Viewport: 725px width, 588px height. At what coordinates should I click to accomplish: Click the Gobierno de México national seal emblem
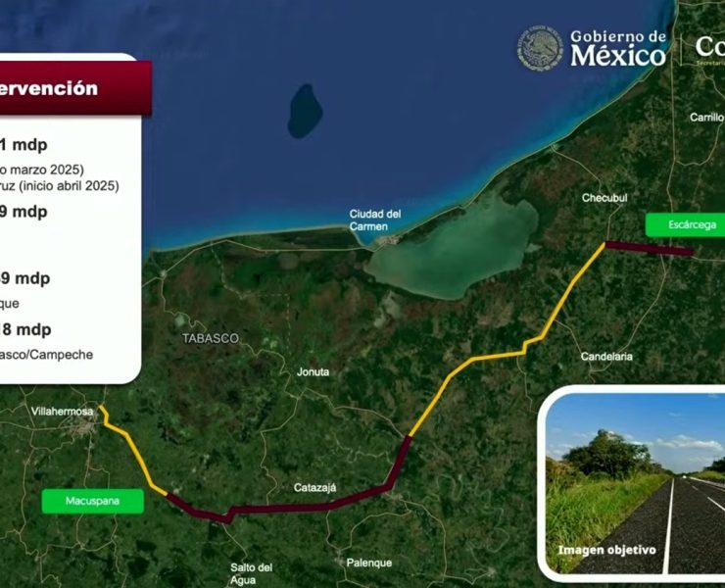[x=540, y=46]
